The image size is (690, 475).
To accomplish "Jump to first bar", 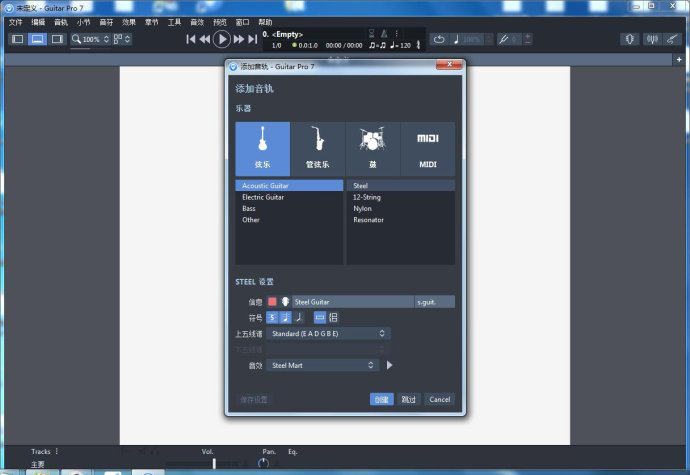I will pyautogui.click(x=191, y=39).
